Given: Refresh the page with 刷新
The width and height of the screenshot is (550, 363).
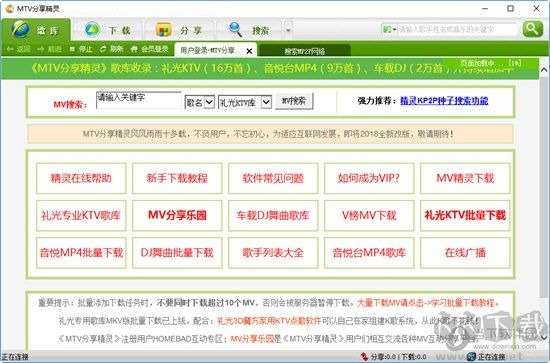Looking at the screenshot, I should [112, 49].
